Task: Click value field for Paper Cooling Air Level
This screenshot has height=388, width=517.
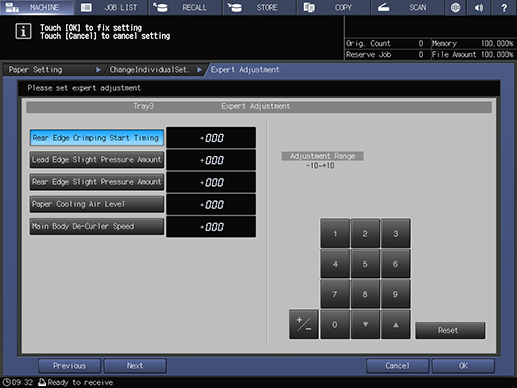Action: coord(211,204)
